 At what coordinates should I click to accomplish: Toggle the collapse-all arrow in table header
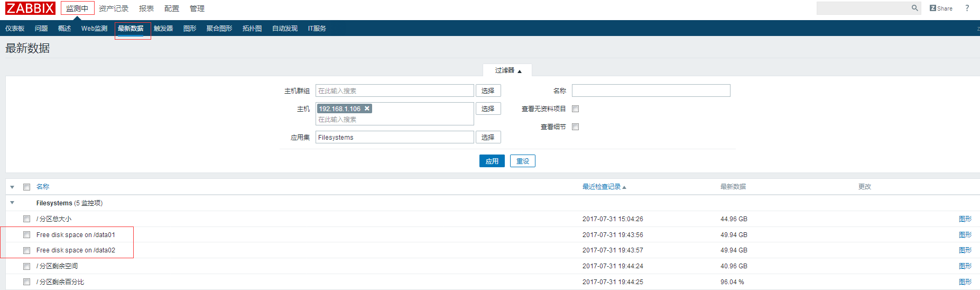[12, 187]
